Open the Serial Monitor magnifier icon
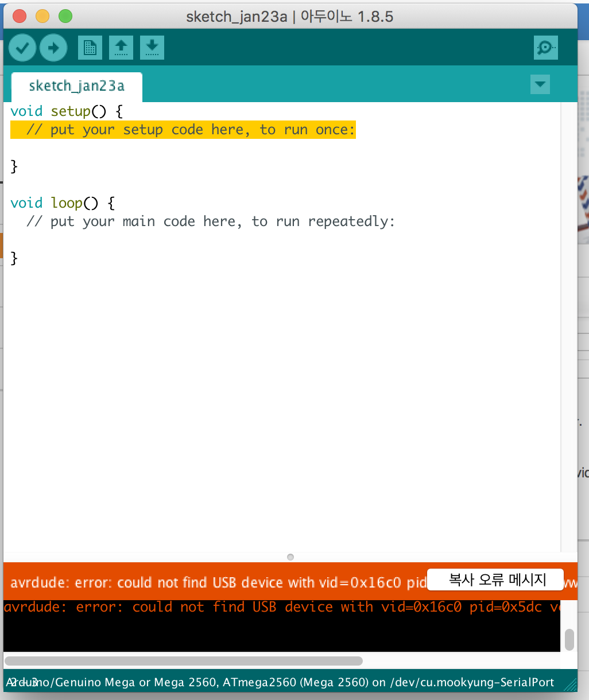This screenshot has width=589, height=700. 545,48
